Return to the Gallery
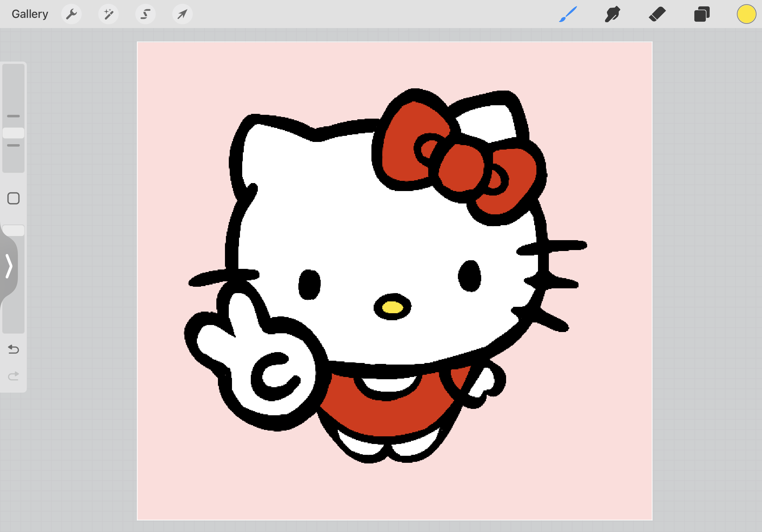This screenshot has height=532, width=762. click(30, 14)
